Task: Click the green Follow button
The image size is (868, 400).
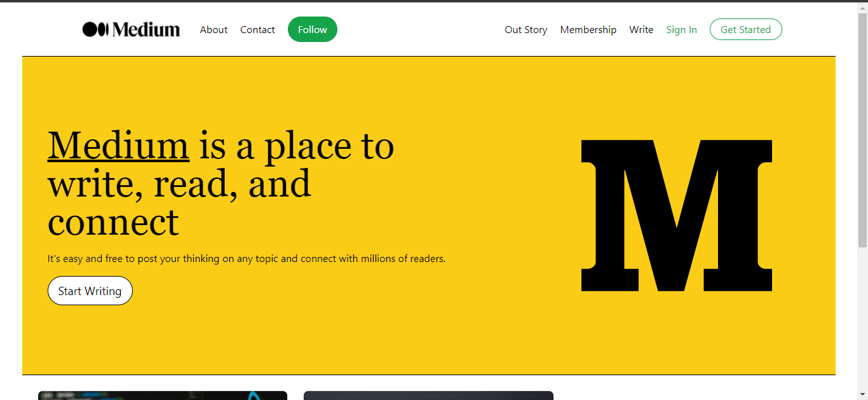Action: click(313, 29)
